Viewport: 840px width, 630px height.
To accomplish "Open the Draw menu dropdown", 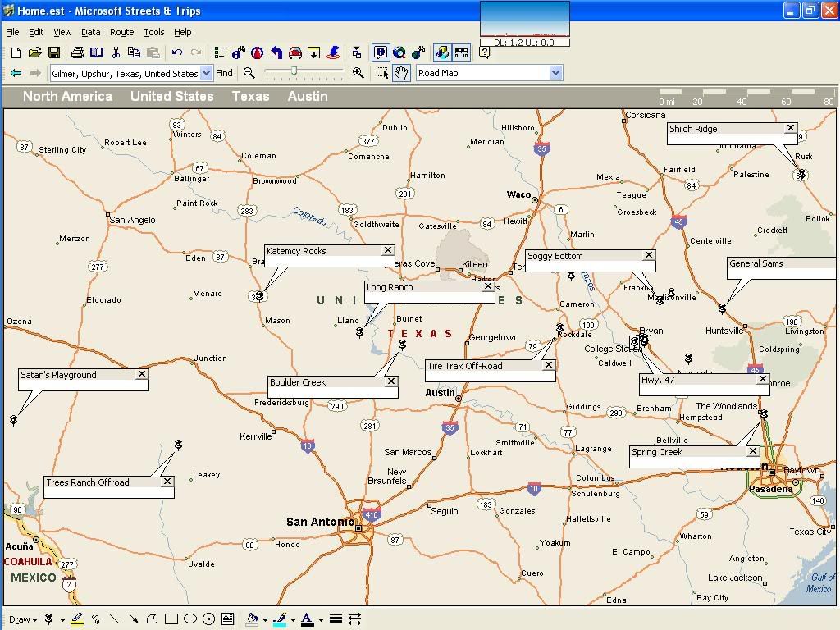I will [x=22, y=620].
